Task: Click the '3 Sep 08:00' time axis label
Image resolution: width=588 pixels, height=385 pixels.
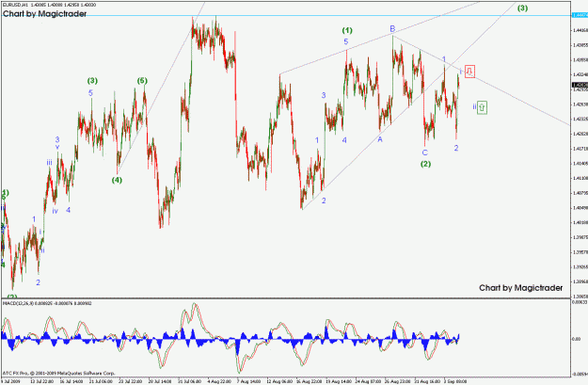Action: point(455,381)
